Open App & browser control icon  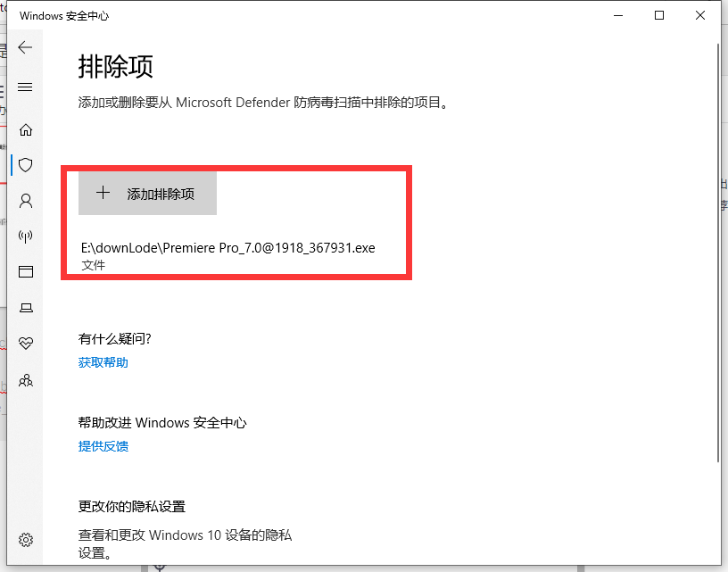26,271
